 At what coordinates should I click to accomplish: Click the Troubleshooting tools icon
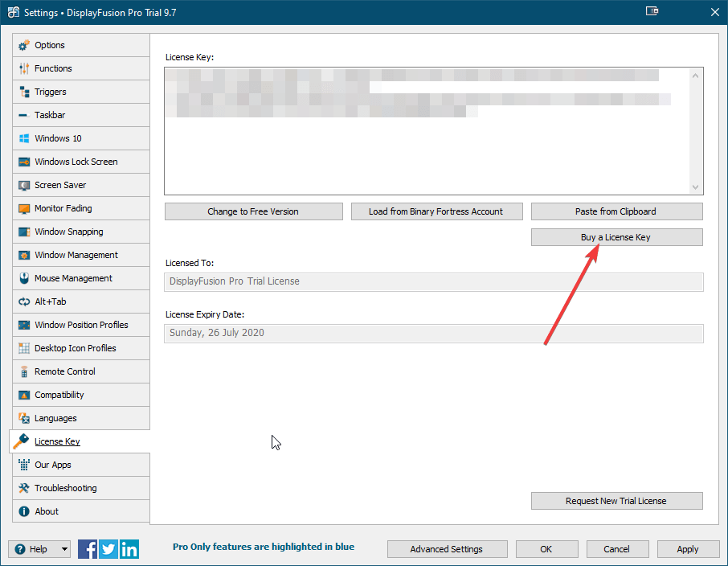pyautogui.click(x=24, y=488)
